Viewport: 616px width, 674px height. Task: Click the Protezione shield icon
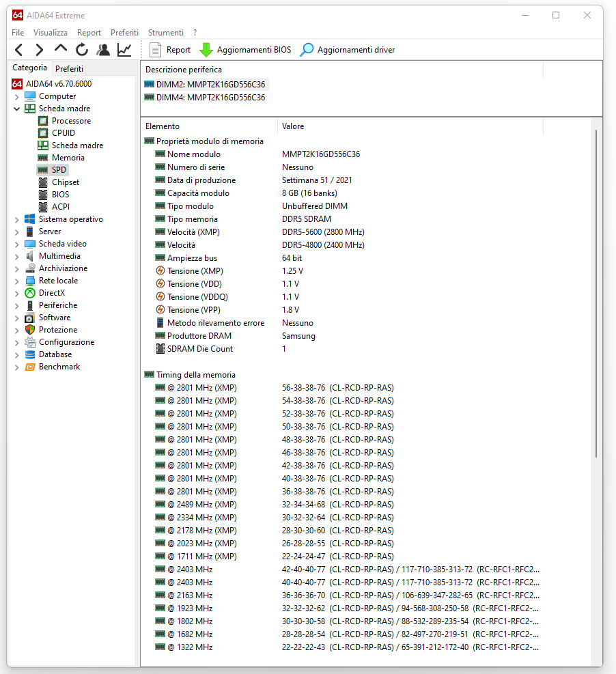30,330
